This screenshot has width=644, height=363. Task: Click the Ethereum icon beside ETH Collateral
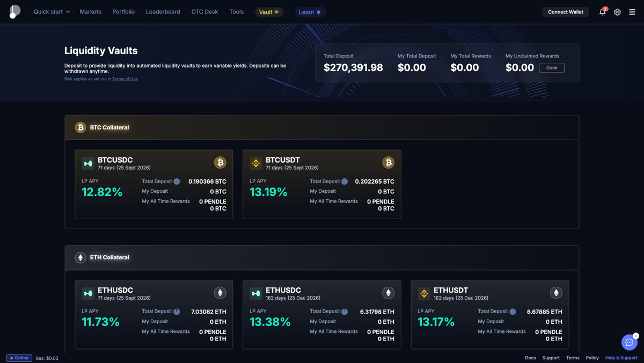pyautogui.click(x=80, y=258)
